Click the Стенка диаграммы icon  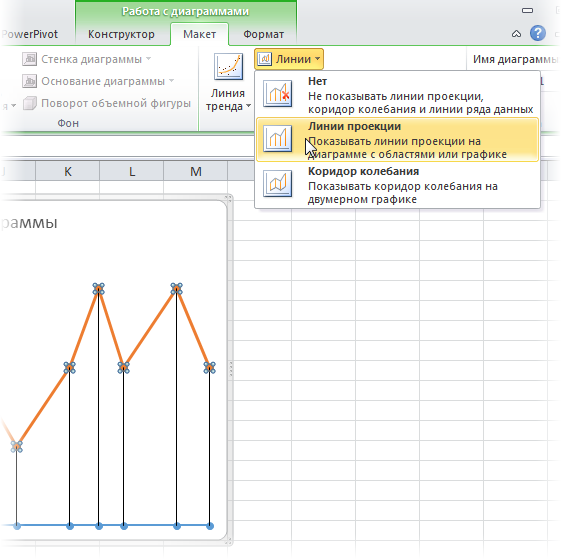[x=29, y=59]
